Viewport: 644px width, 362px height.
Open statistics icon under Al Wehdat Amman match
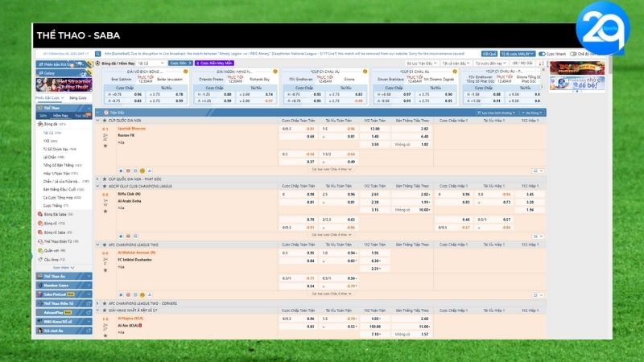(x=150, y=294)
